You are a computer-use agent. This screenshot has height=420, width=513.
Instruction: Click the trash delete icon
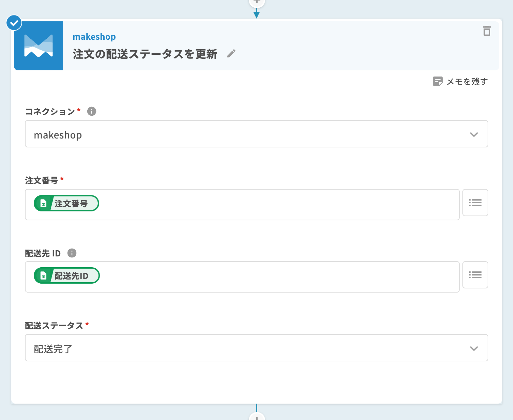pos(487,31)
